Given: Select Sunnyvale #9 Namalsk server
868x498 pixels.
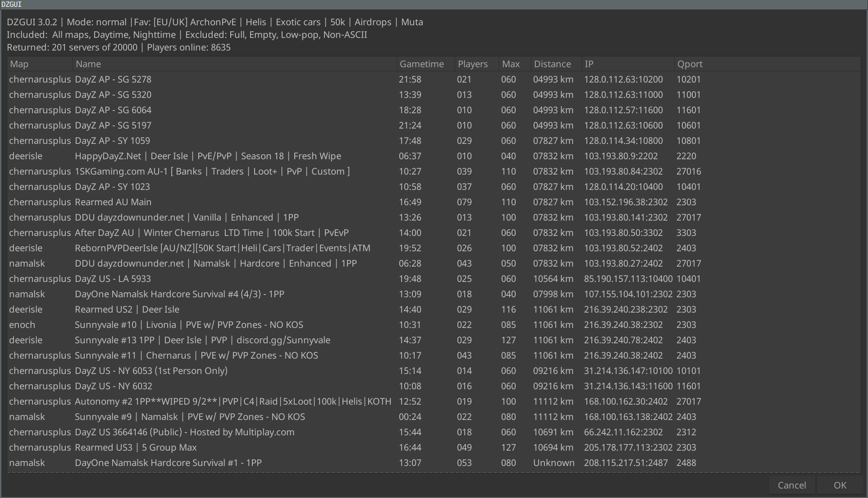Looking at the screenshot, I should pos(434,417).
